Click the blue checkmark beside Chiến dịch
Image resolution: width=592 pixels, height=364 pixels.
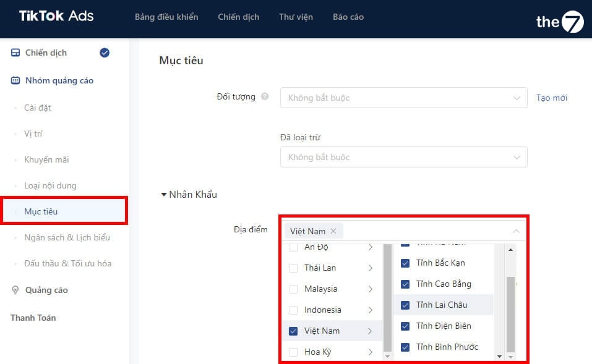[x=105, y=53]
